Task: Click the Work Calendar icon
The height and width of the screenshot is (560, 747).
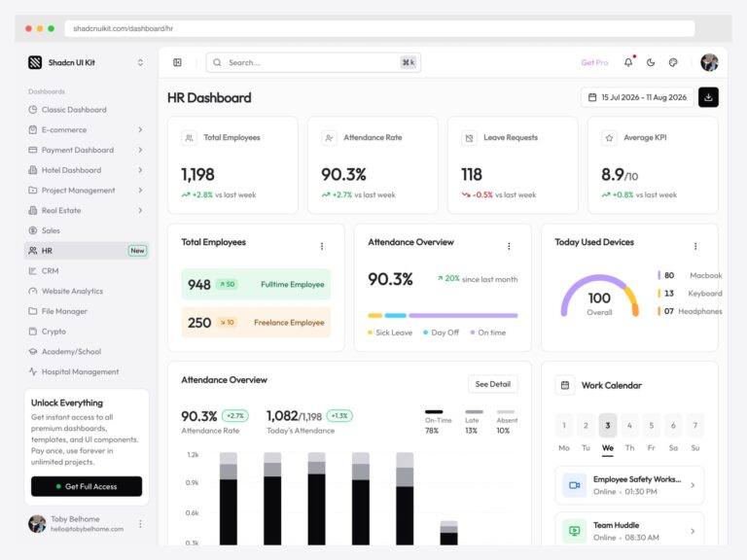Action: pos(565,385)
